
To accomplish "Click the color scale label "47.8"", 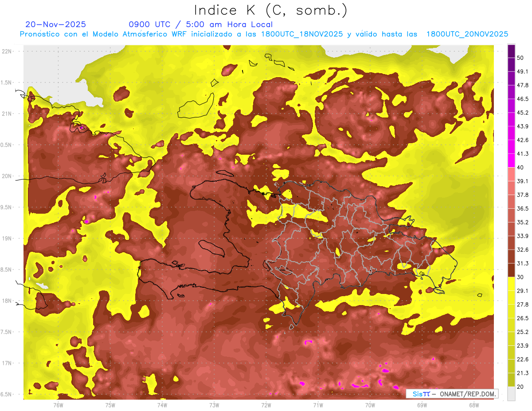I will [523, 85].
